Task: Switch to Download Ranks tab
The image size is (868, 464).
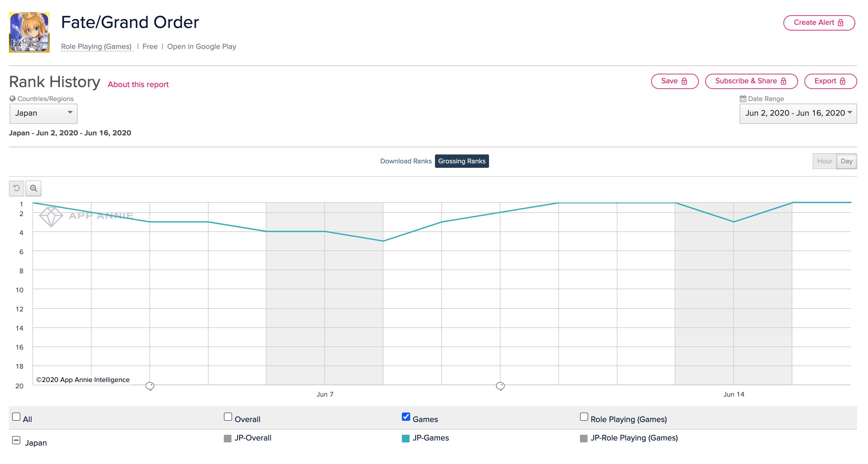Action: click(406, 161)
